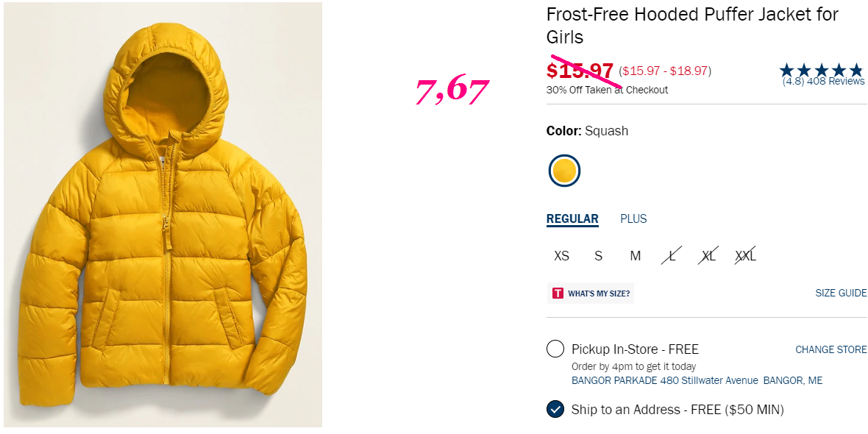
Task: Select the Squash color swatch
Action: [564, 171]
